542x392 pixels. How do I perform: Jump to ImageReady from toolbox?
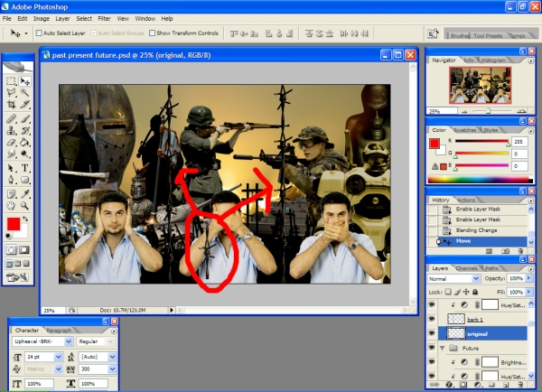pos(17,277)
